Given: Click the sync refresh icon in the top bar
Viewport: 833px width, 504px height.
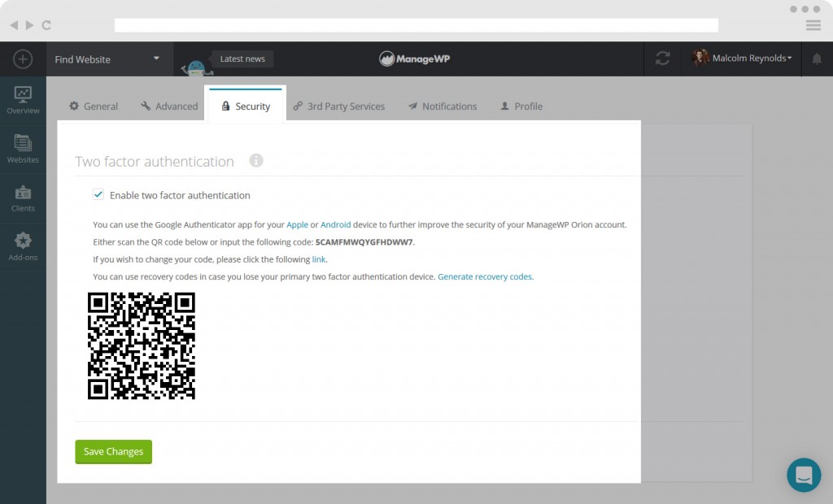Looking at the screenshot, I should [x=662, y=59].
